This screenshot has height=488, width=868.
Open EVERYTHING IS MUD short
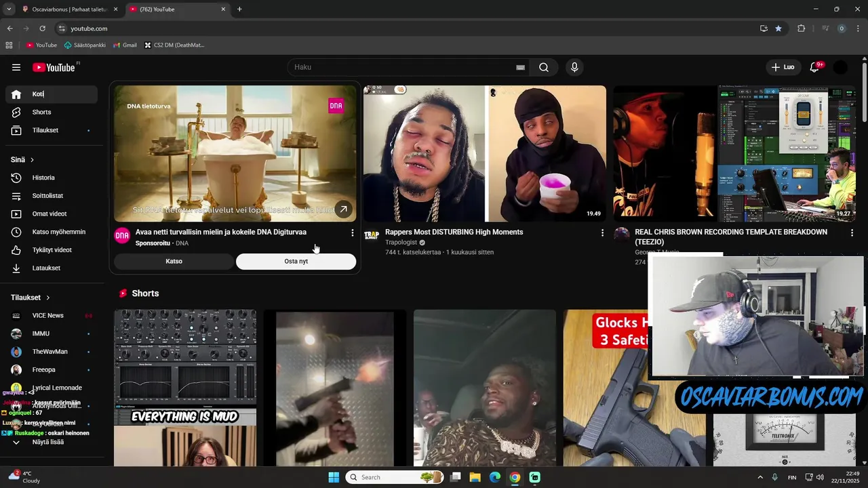(x=185, y=388)
